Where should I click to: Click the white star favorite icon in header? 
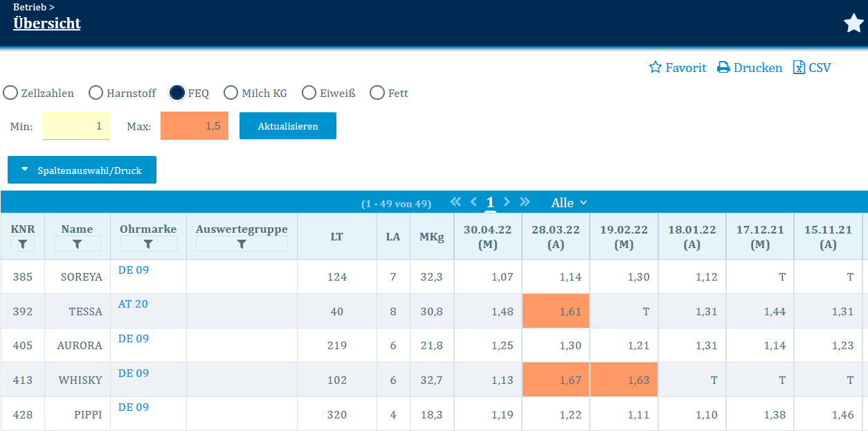pyautogui.click(x=853, y=24)
